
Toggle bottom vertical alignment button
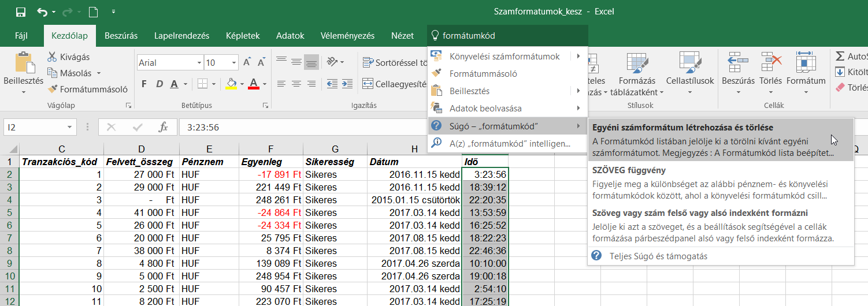click(x=312, y=62)
